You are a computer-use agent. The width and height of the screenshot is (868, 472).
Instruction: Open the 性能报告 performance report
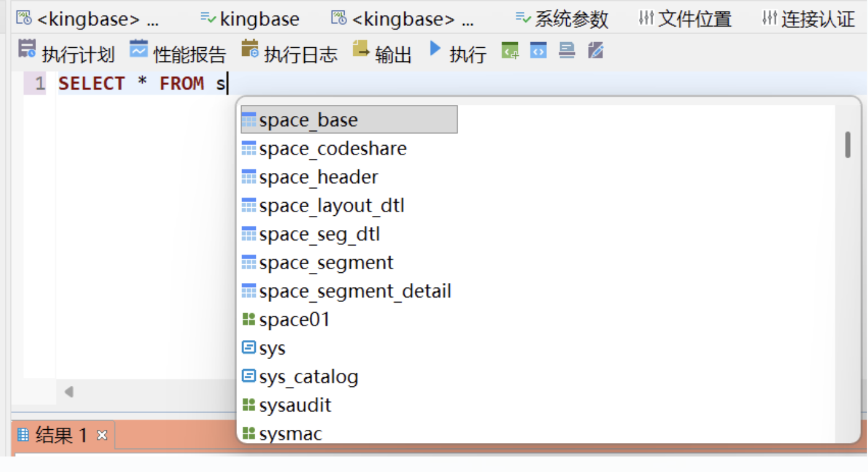pyautogui.click(x=178, y=53)
